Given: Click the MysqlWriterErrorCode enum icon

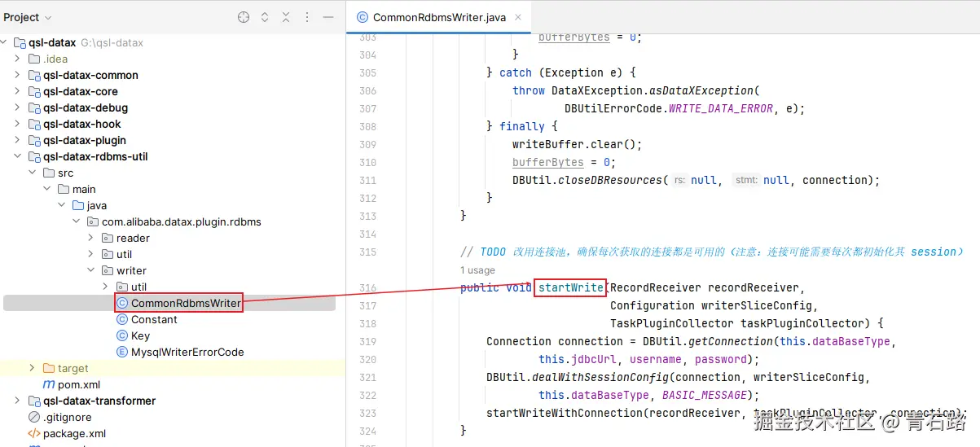Looking at the screenshot, I should tap(122, 352).
